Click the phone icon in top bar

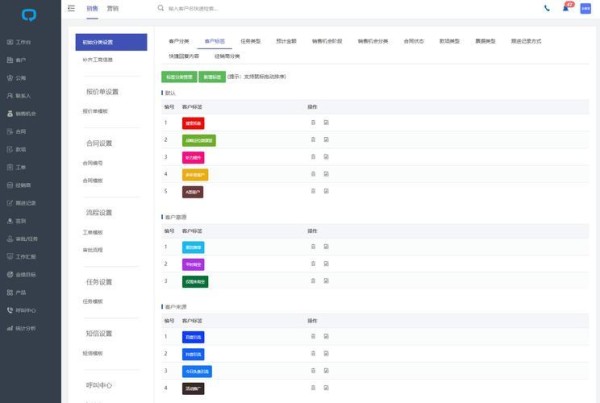[547, 8]
